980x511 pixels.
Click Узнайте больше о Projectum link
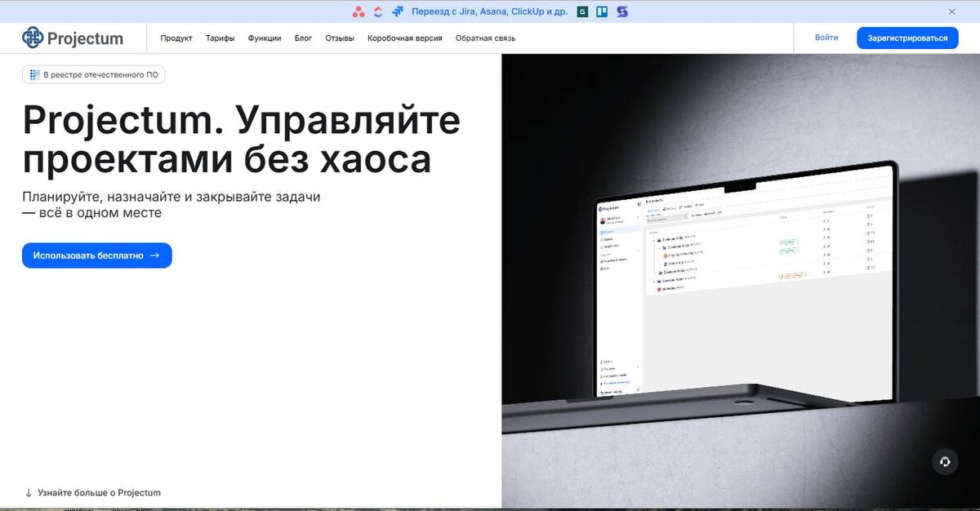(92, 493)
